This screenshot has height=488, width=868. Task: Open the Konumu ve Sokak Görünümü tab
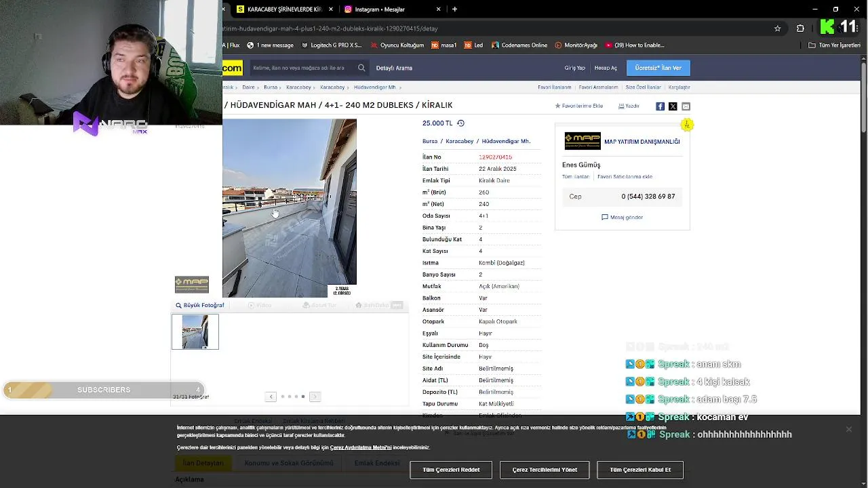(x=289, y=463)
